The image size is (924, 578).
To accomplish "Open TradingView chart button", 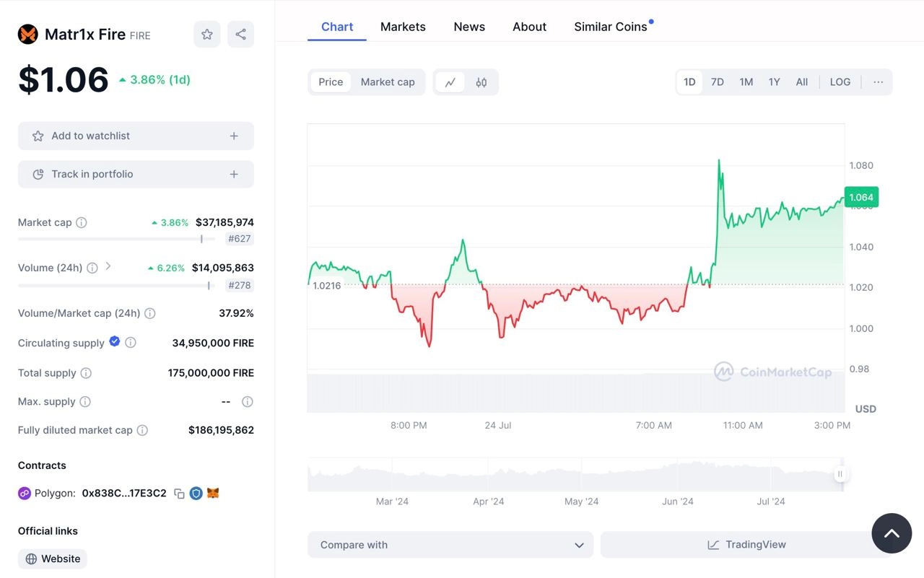I will [x=746, y=545].
